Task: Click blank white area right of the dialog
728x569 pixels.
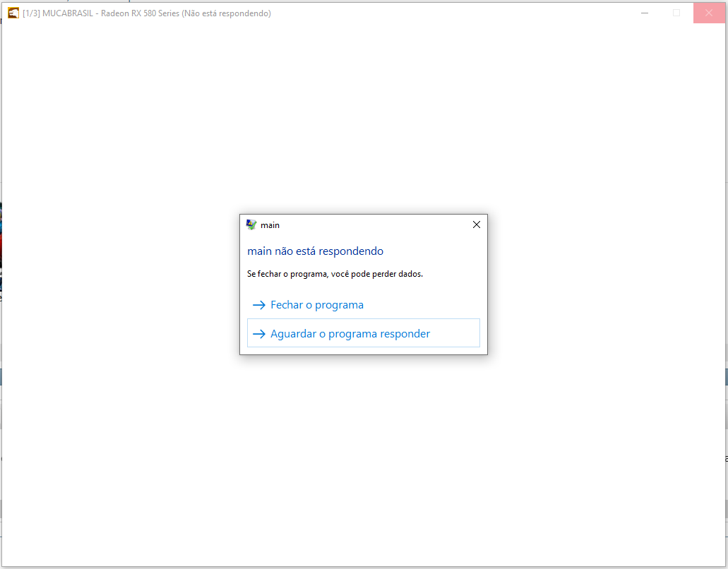Action: (607, 282)
